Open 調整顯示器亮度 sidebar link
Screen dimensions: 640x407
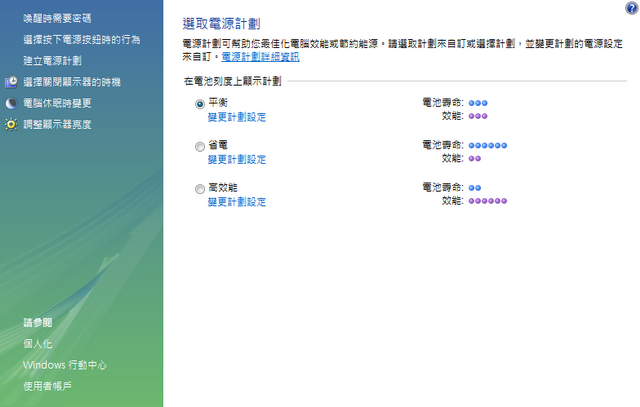point(57,125)
